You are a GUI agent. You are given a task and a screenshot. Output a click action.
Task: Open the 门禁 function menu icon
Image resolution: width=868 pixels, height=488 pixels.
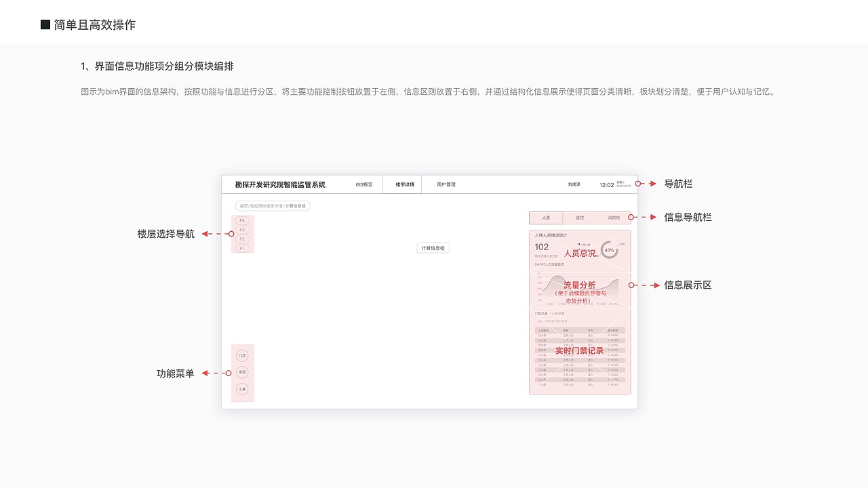242,354
